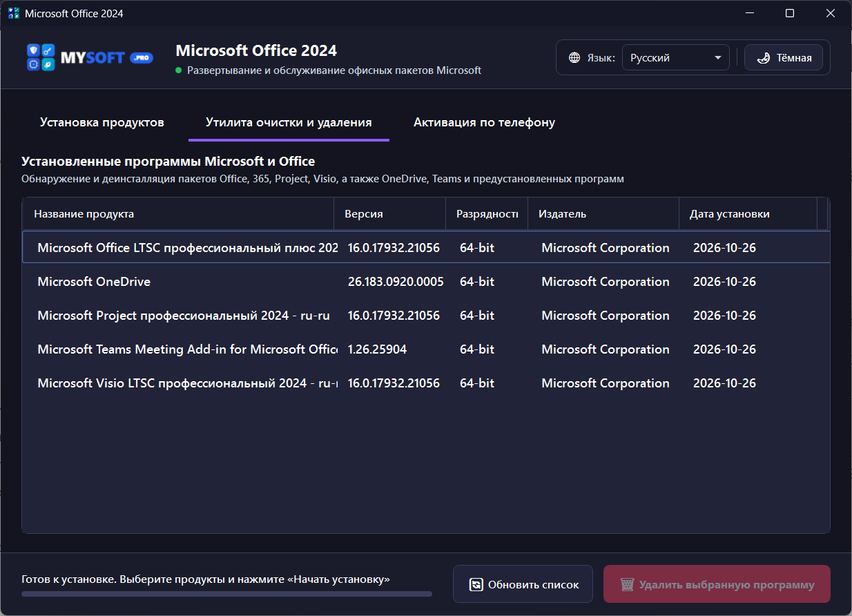This screenshot has width=852, height=616.
Task: Select Утилита очистки и удаления tab
Action: pos(289,122)
